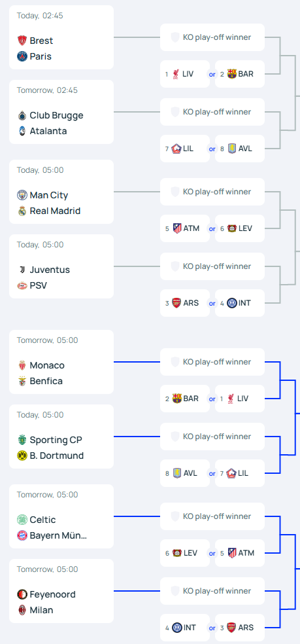Click the Feyenoord crest icon
Screen dimensions: 300x644
click(x=22, y=594)
